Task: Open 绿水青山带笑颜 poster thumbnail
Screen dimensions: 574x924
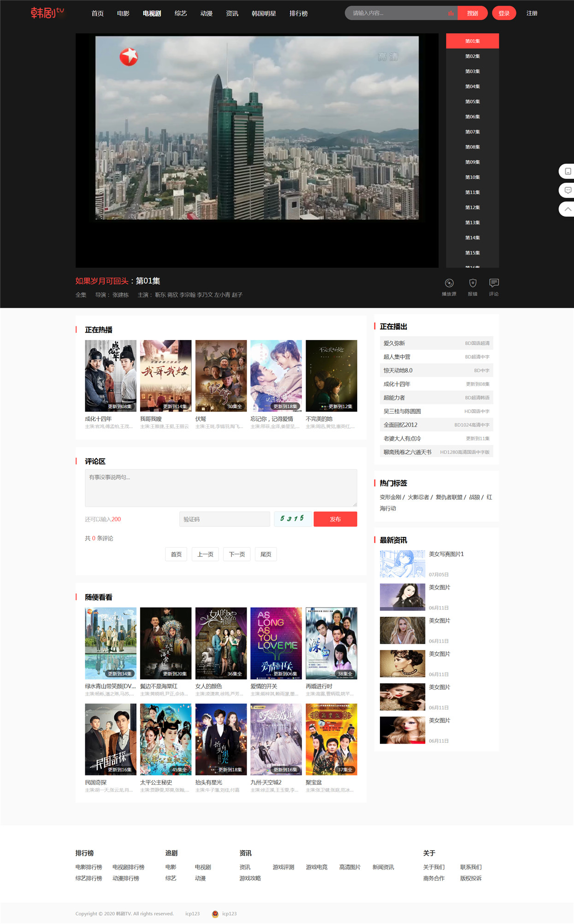Action: pos(111,643)
